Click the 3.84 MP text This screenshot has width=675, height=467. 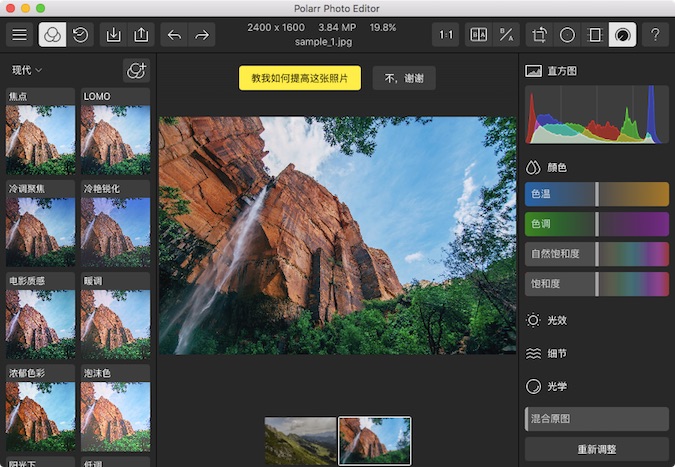(337, 28)
